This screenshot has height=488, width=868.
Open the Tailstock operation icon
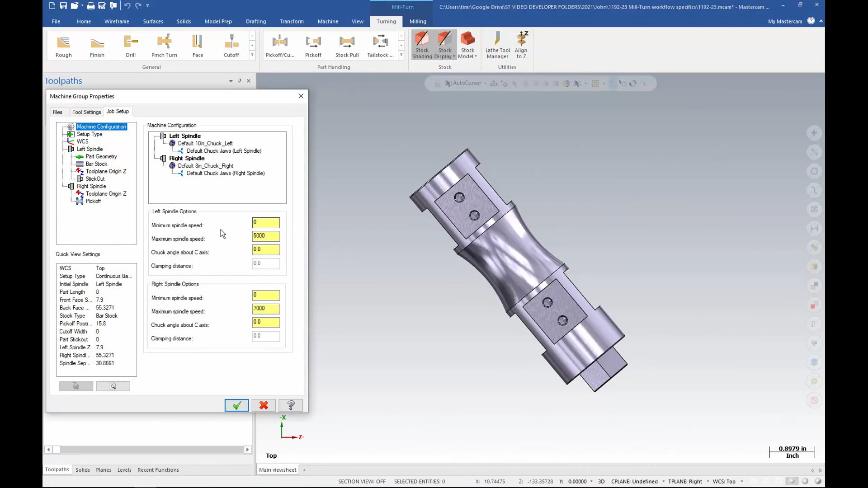[380, 46]
